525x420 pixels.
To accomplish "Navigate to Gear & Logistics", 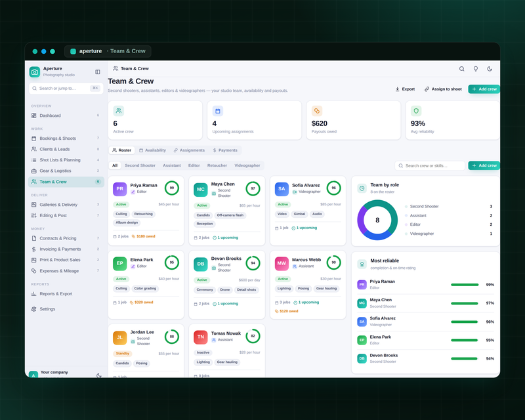I will pos(66,171).
